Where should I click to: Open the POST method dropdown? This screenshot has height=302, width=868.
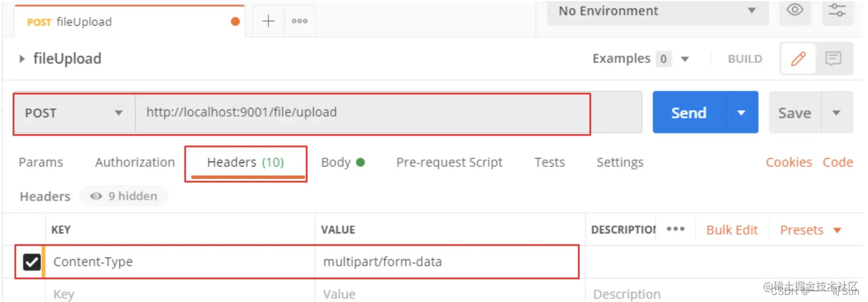(x=74, y=113)
